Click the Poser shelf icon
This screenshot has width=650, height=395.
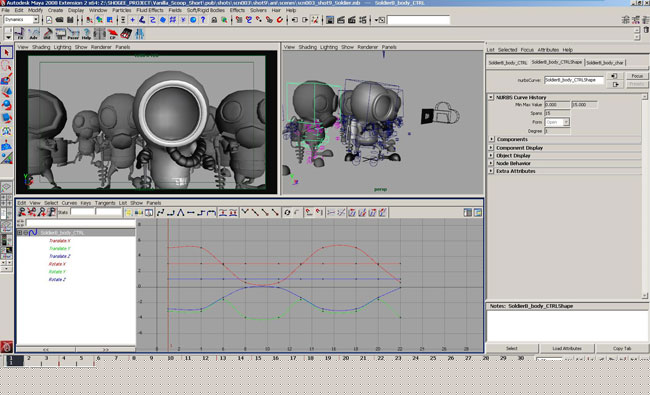(73, 34)
